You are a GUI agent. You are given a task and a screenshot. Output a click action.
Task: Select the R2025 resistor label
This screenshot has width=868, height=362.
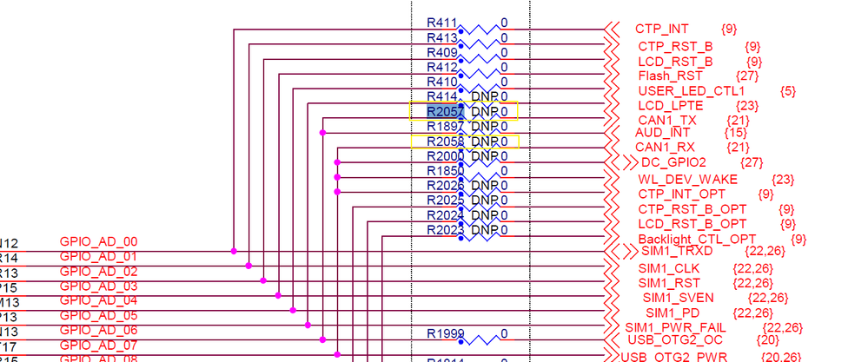pos(445,200)
